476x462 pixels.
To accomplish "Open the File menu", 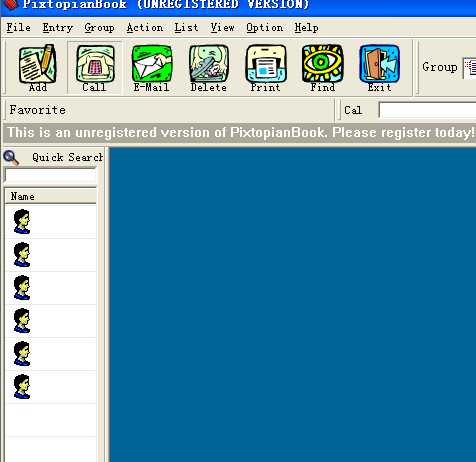I will (x=19, y=28).
